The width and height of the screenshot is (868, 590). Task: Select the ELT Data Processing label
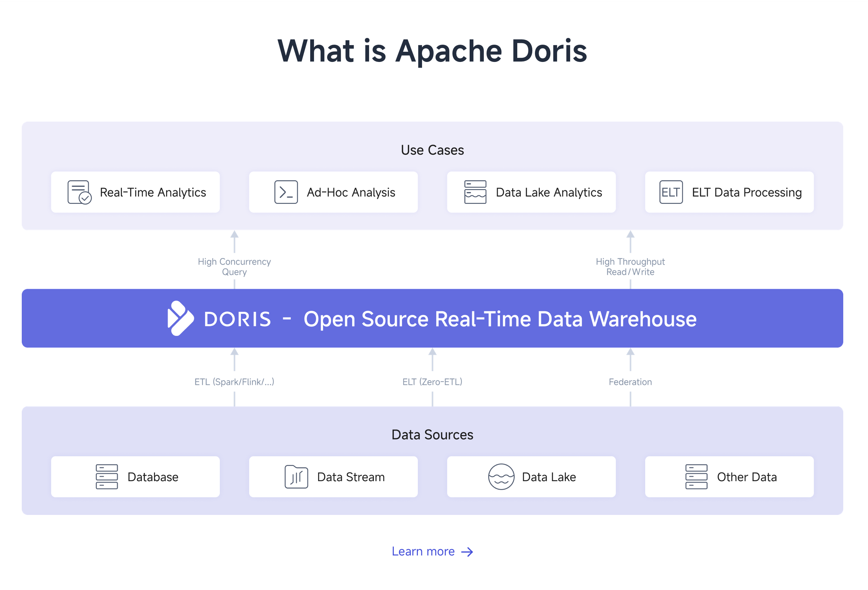tap(747, 193)
